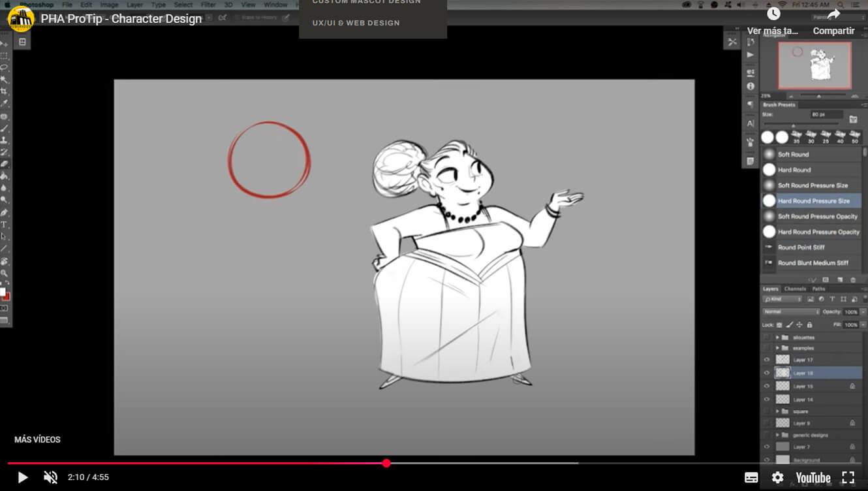Select the Clone Stamp tool
868x491 pixels.
pos(5,140)
